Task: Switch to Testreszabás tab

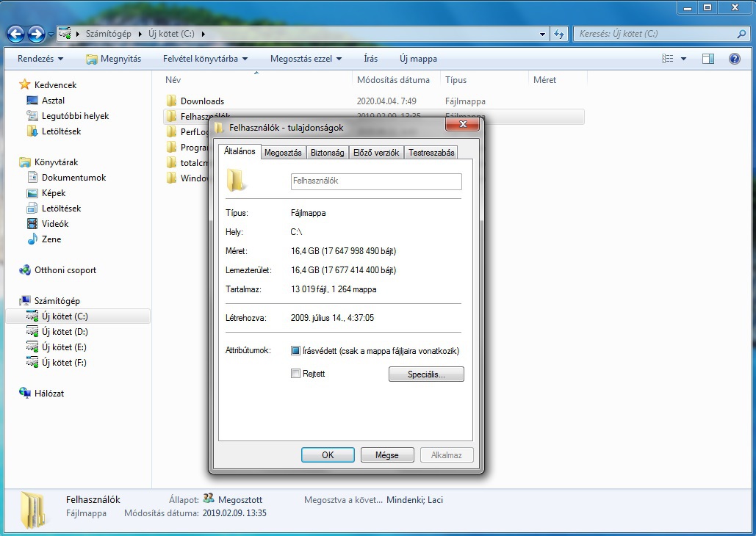Action: click(x=431, y=153)
